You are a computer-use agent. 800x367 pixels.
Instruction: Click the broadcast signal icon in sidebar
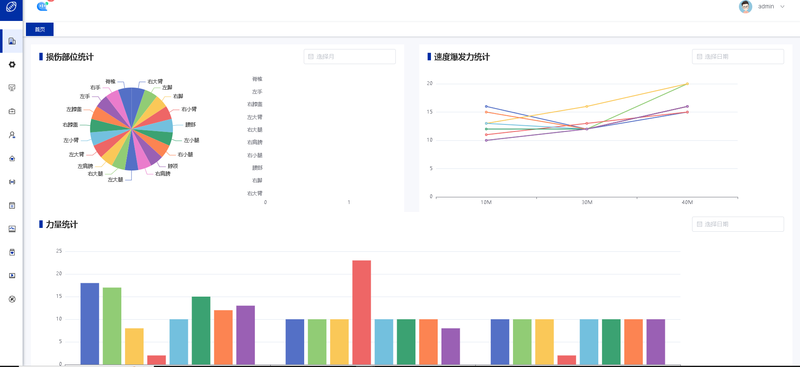[x=12, y=182]
